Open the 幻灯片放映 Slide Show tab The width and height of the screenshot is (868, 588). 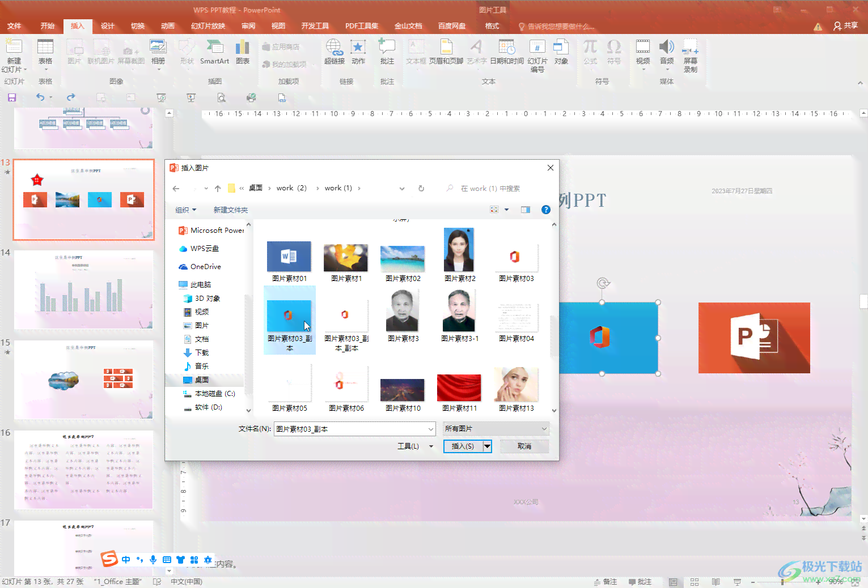[208, 26]
